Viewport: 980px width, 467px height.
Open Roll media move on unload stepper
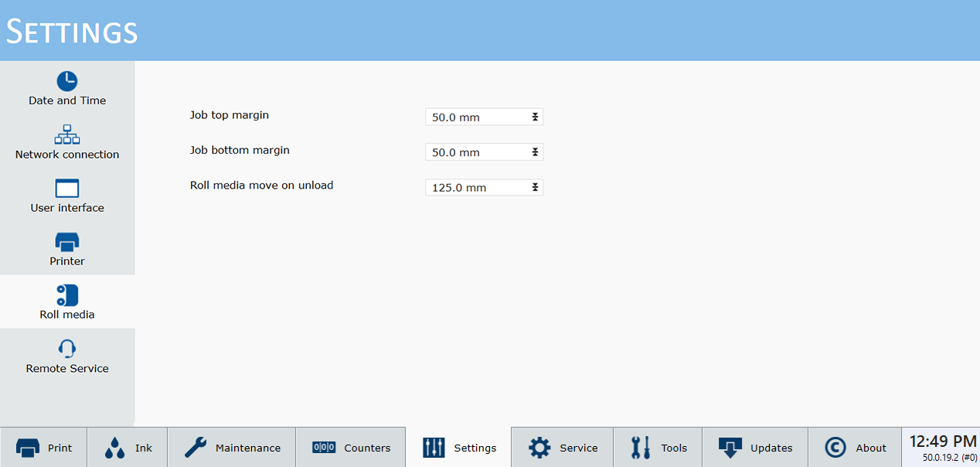(x=534, y=188)
